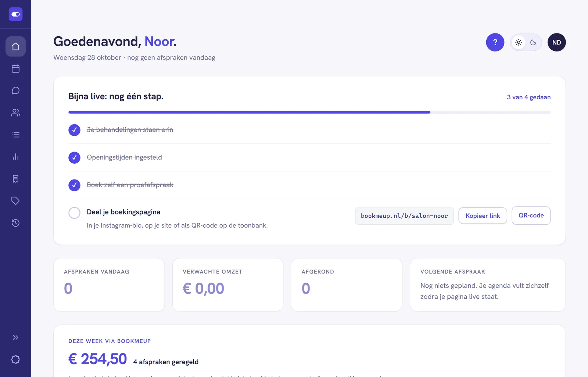Image resolution: width=588 pixels, height=377 pixels.
Task: Click the 'Verwachte omzet' € 0,00 value
Action: click(203, 288)
